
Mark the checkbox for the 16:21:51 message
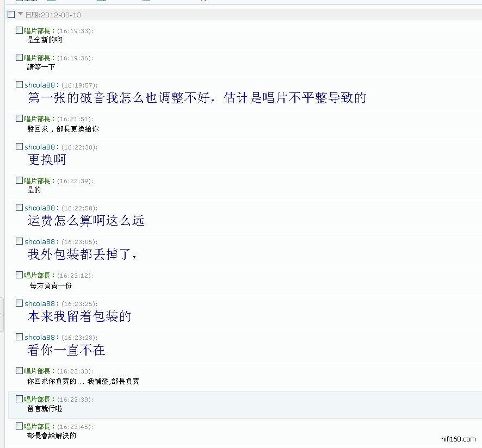(x=20, y=119)
